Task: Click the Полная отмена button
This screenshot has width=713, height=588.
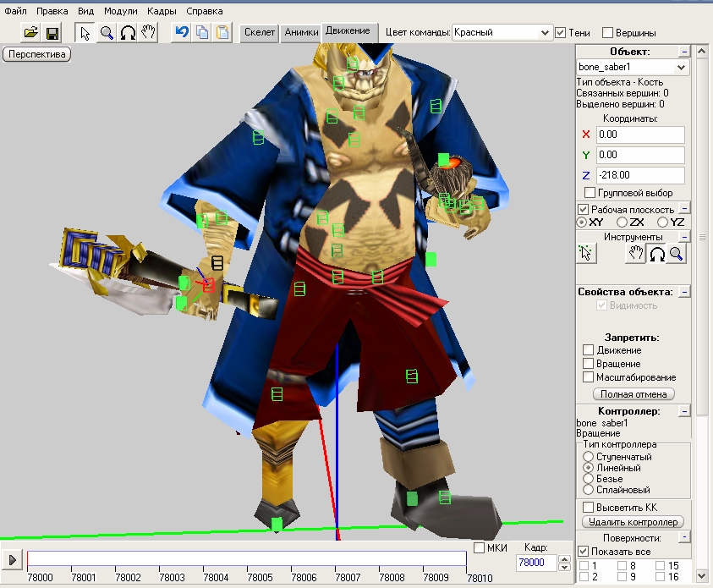Action: pos(633,393)
